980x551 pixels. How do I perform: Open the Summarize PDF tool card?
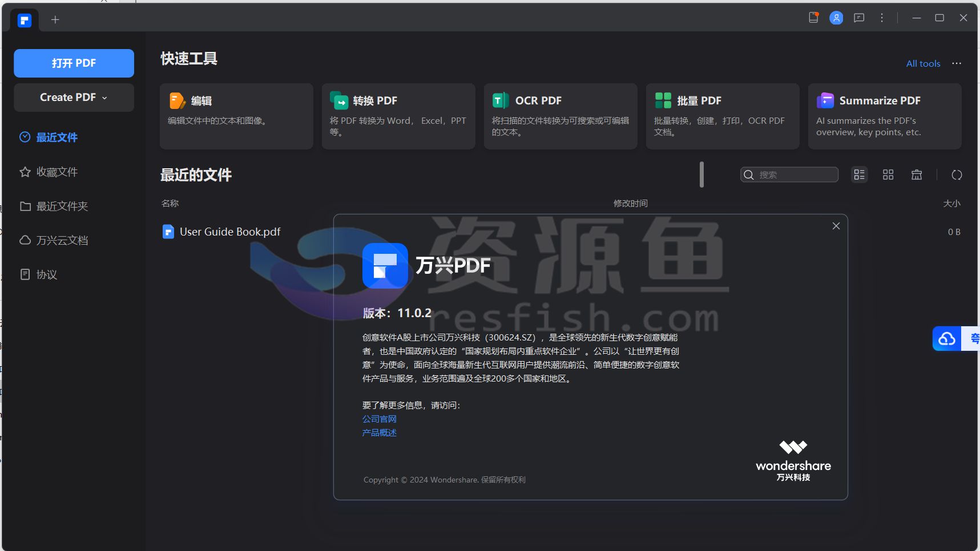pyautogui.click(x=885, y=116)
